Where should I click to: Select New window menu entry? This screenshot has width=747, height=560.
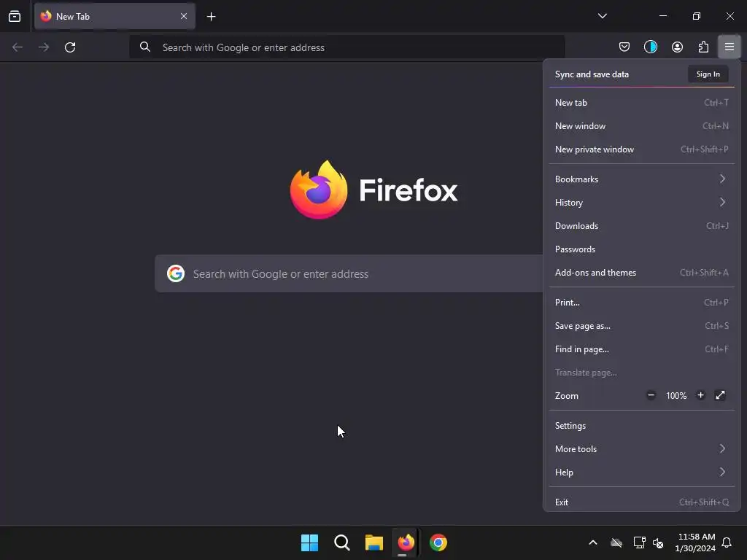pyautogui.click(x=642, y=125)
